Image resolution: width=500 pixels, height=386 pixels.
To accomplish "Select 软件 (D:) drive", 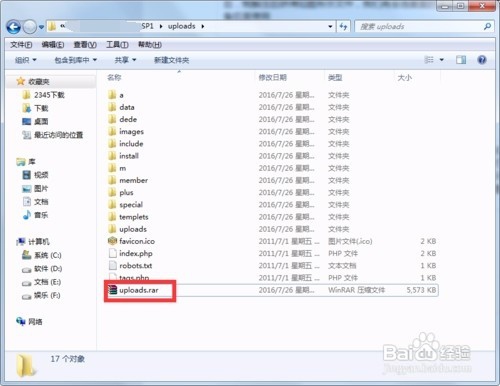I will (x=48, y=269).
